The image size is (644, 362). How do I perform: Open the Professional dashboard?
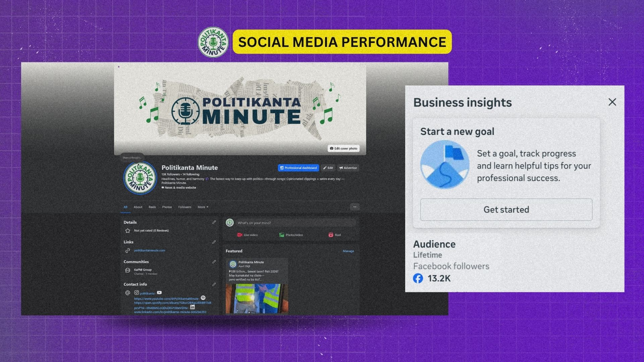(299, 168)
